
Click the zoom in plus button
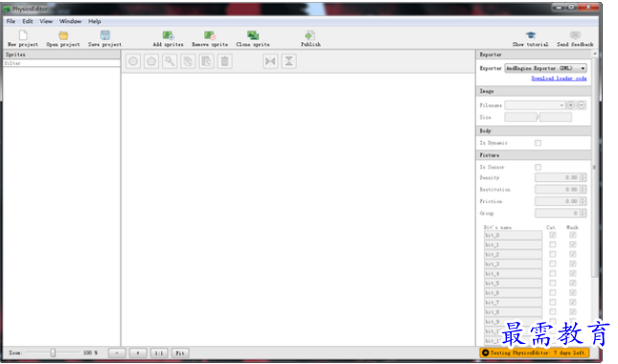(x=138, y=353)
